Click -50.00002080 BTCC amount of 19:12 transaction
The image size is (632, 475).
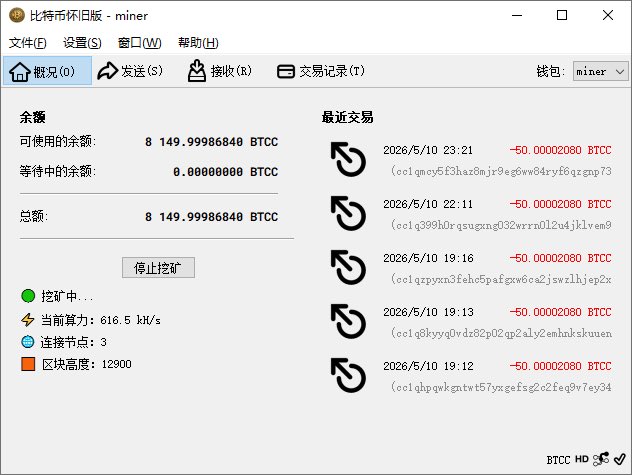click(x=561, y=366)
